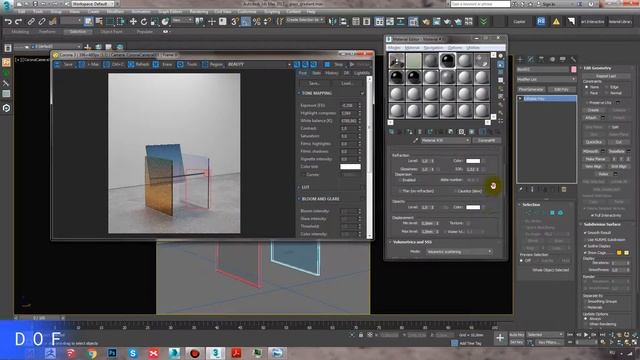This screenshot has width=640, height=360.
Task: Click the Play animation button
Action: pyautogui.click(x=586, y=335)
